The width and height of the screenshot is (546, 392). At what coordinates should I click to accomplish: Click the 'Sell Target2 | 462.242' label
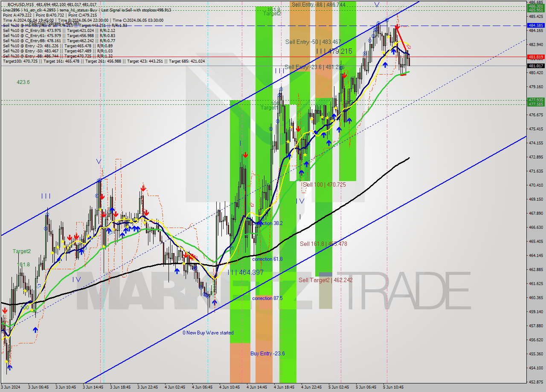(325, 280)
